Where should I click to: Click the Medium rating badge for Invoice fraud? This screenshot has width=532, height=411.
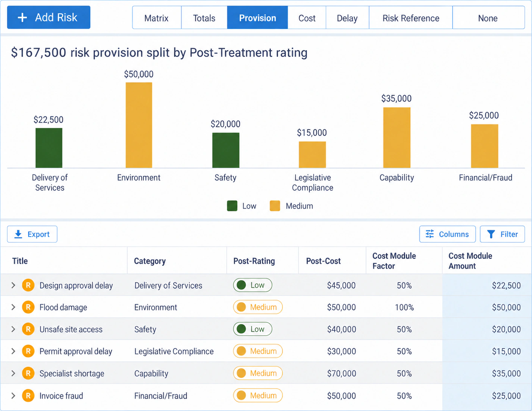(x=258, y=395)
